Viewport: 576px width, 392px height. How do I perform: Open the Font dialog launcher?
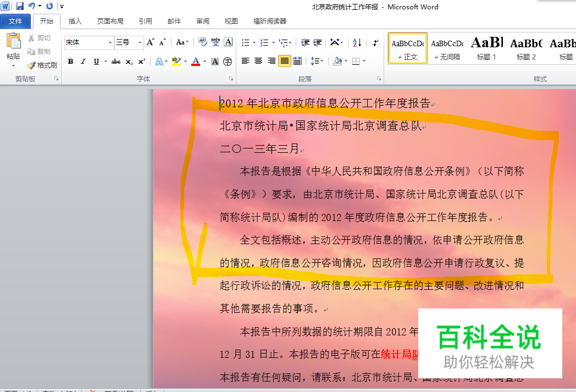[231, 78]
